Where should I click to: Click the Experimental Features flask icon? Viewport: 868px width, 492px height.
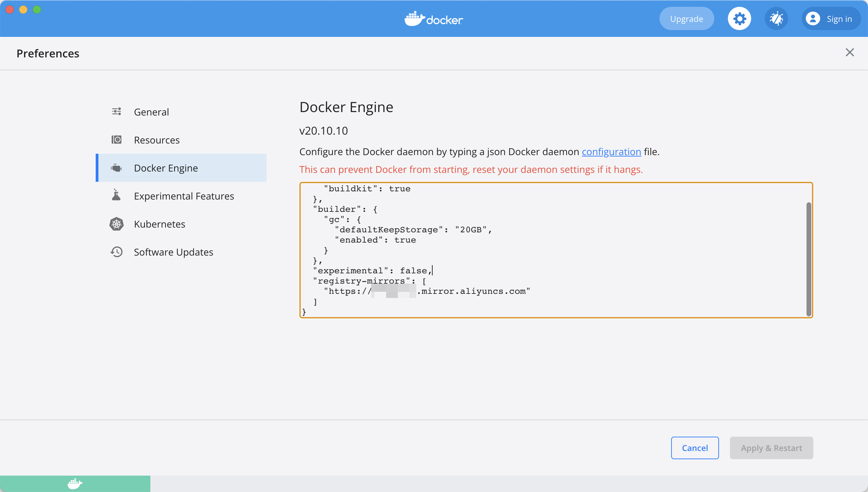click(117, 195)
